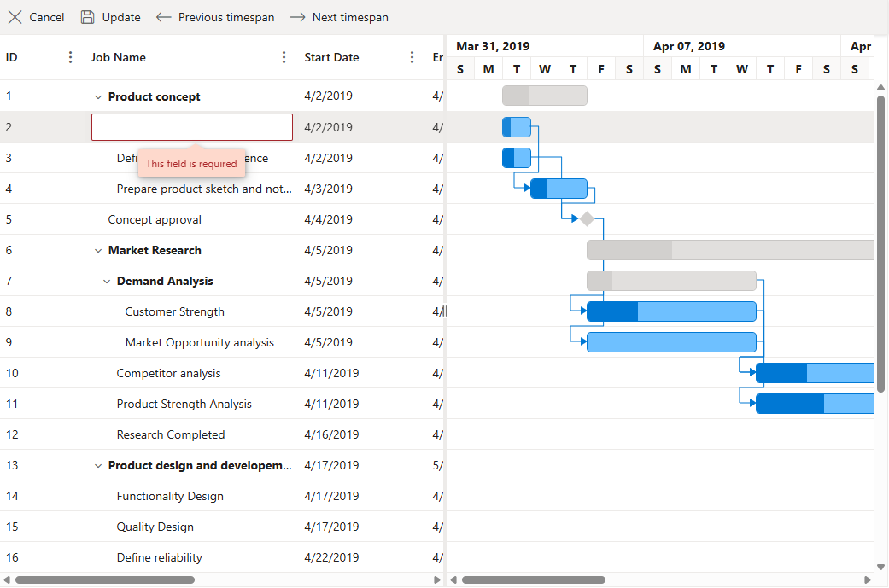
Task: Click the Update save icon
Action: [x=87, y=17]
